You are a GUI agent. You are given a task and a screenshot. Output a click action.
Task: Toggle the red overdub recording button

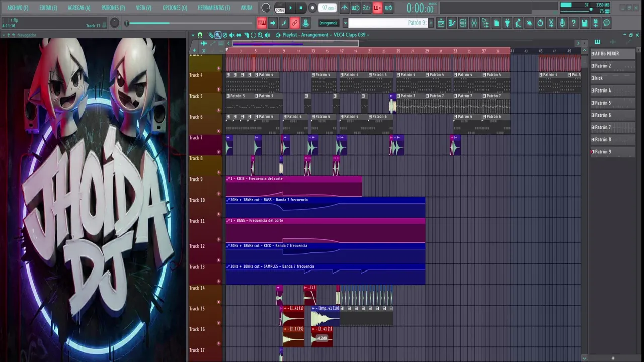(x=377, y=8)
